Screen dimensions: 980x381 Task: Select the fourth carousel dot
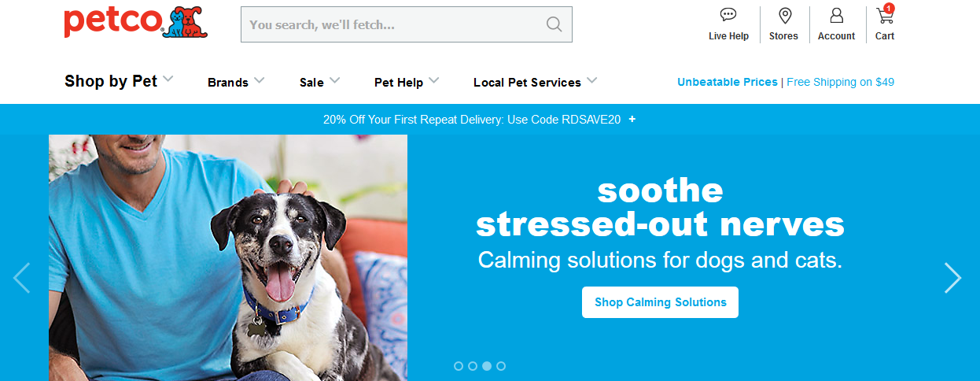point(501,366)
